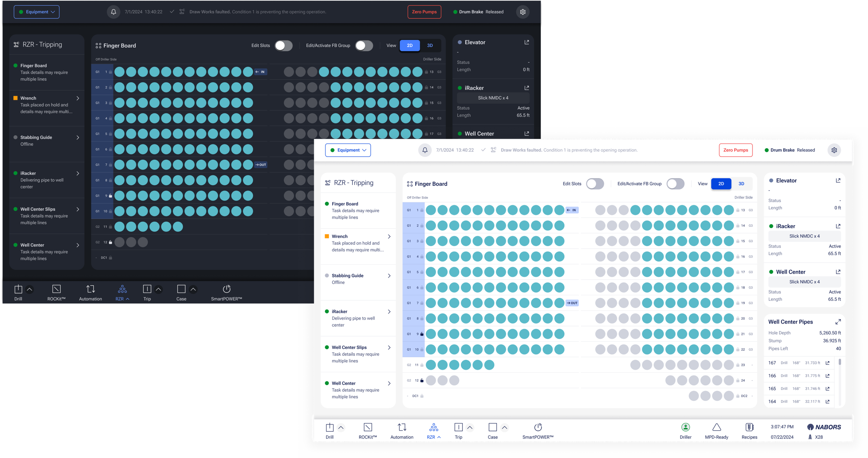Enable Edit Slots switch in light panel
The image size is (868, 458).
coord(595,184)
